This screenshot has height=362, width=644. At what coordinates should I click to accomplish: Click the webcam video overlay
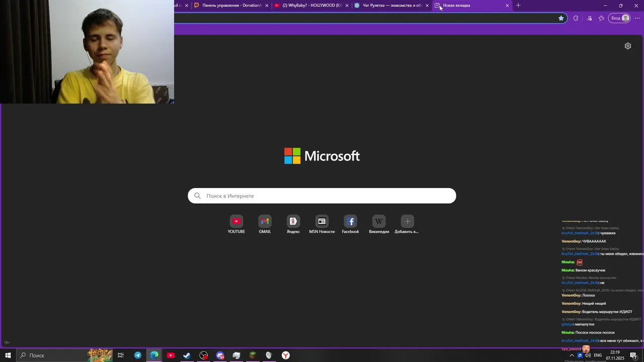pyautogui.click(x=87, y=52)
